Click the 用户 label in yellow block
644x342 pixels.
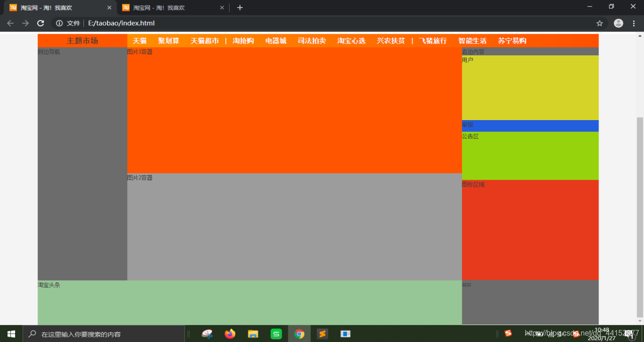click(x=468, y=60)
